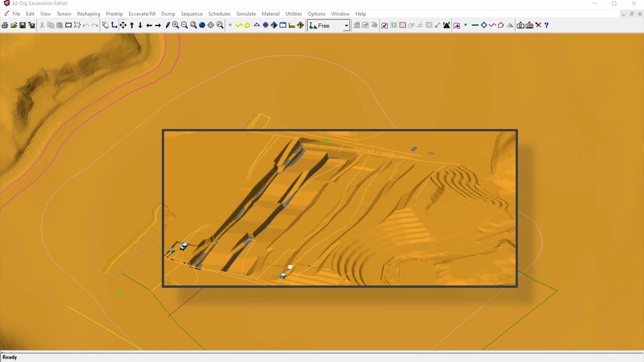Open the Help menu
This screenshot has width=644, height=362.
tap(361, 14)
